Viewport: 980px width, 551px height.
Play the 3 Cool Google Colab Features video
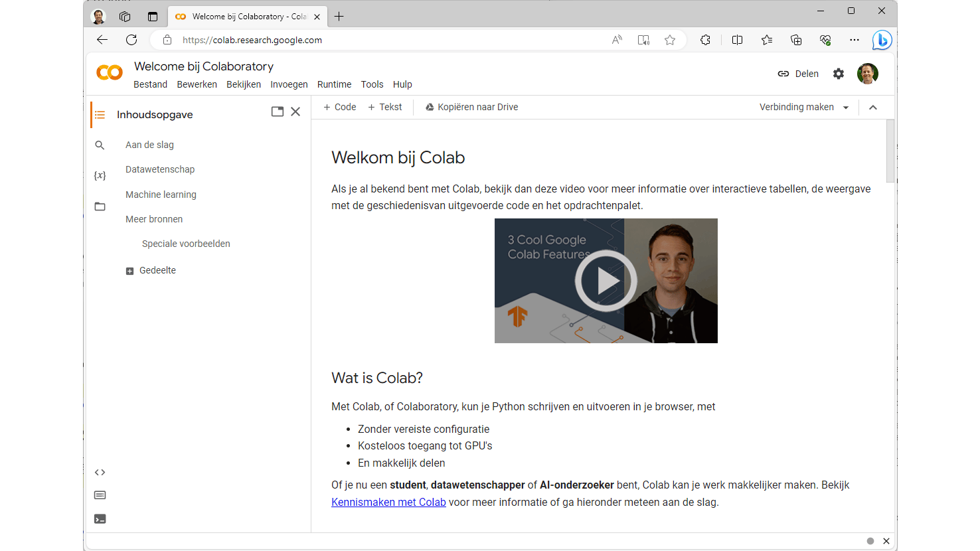(x=606, y=281)
